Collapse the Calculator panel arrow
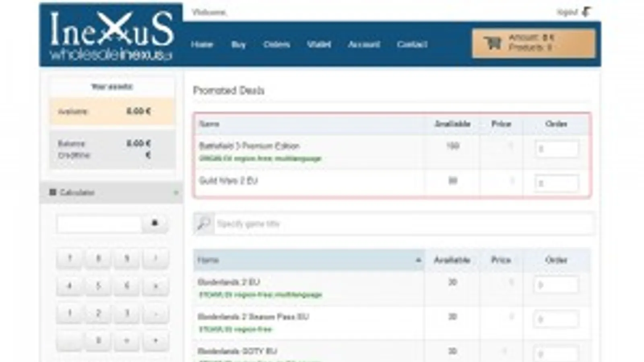The height and width of the screenshot is (362, 644). [176, 193]
